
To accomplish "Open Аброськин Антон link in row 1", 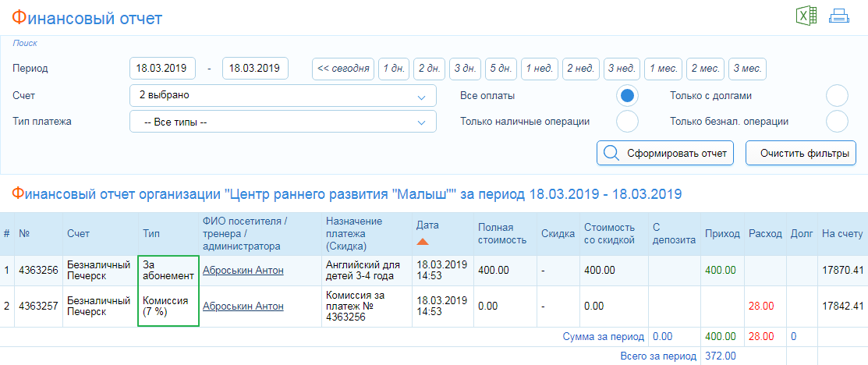I will 243,271.
